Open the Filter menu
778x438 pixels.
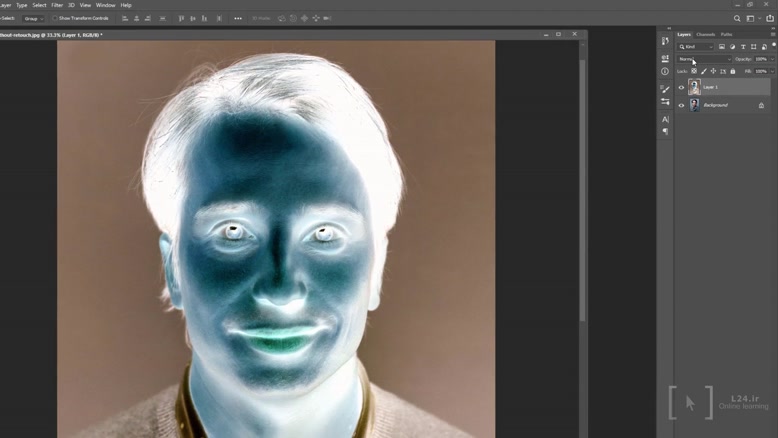point(57,5)
